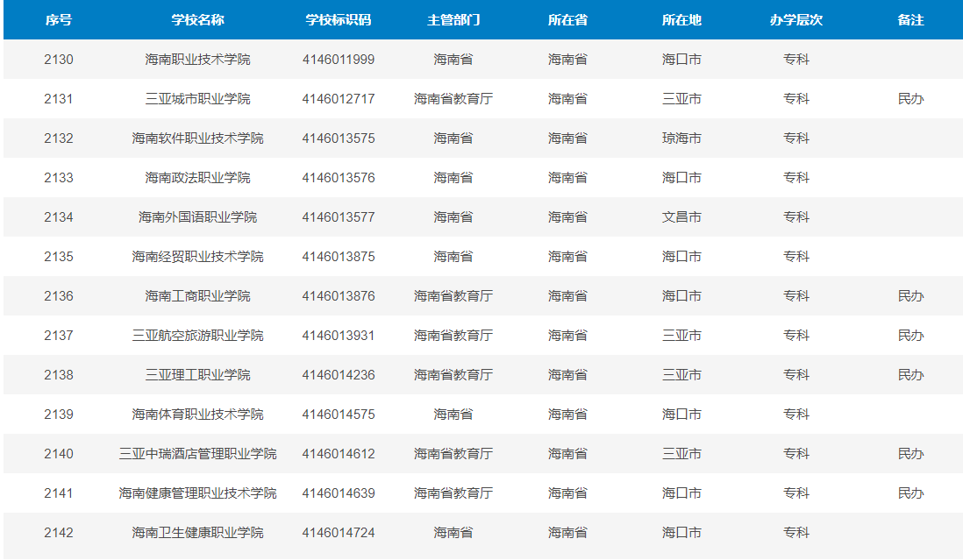Click 海口市 location in row 2130

click(681, 60)
